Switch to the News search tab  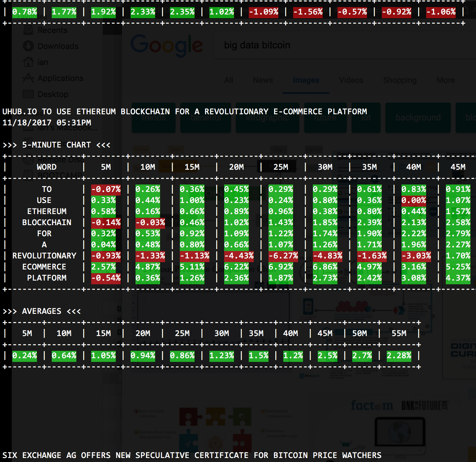263,80
